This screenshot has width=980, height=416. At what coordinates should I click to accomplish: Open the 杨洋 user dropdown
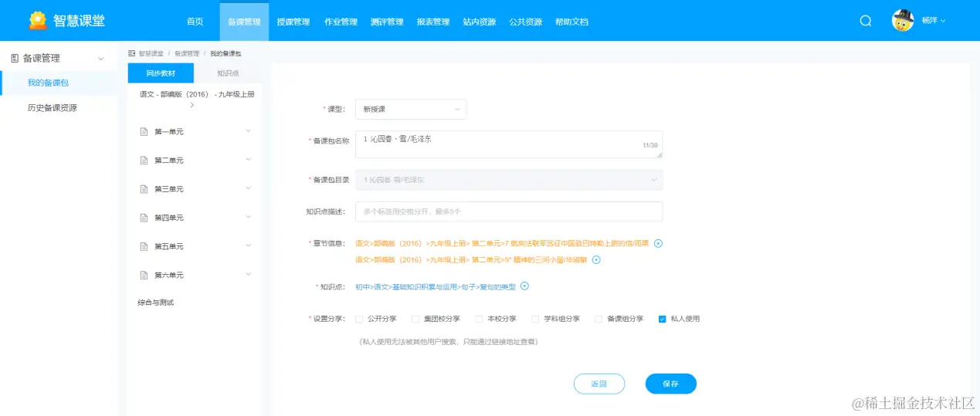click(x=934, y=21)
